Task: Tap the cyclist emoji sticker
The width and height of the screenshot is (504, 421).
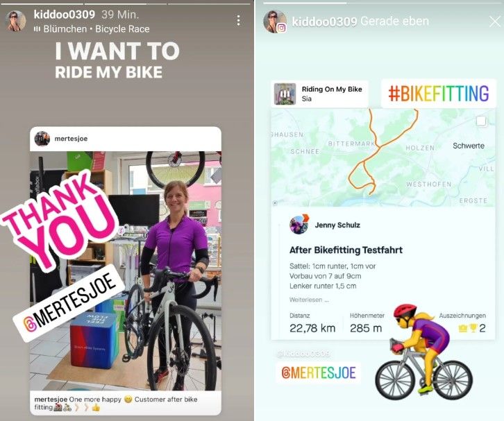Action: (423, 352)
